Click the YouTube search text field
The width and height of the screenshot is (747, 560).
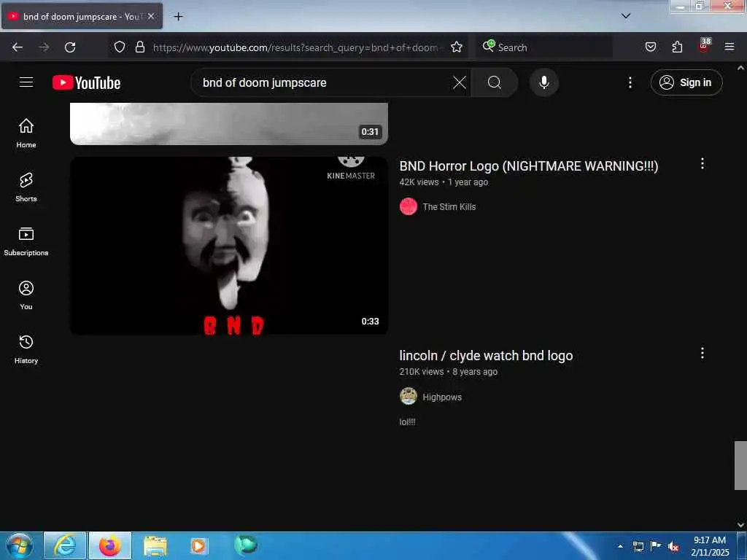tap(324, 82)
